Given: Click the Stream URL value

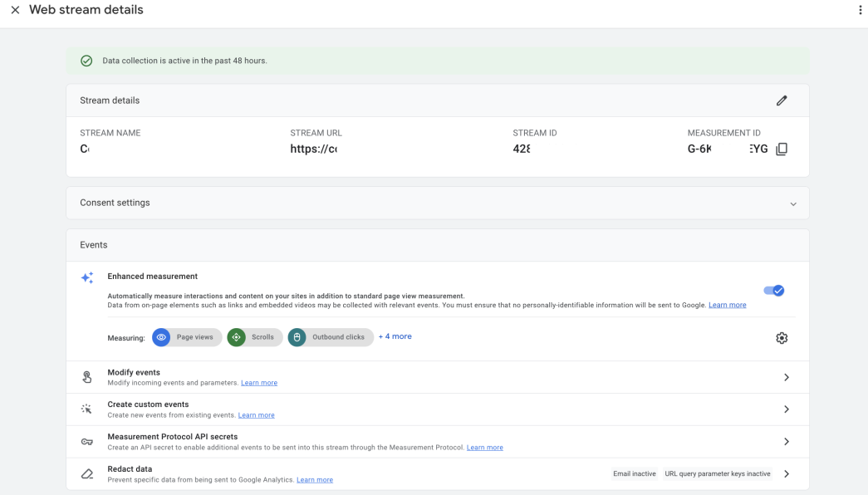Looking at the screenshot, I should (x=314, y=149).
